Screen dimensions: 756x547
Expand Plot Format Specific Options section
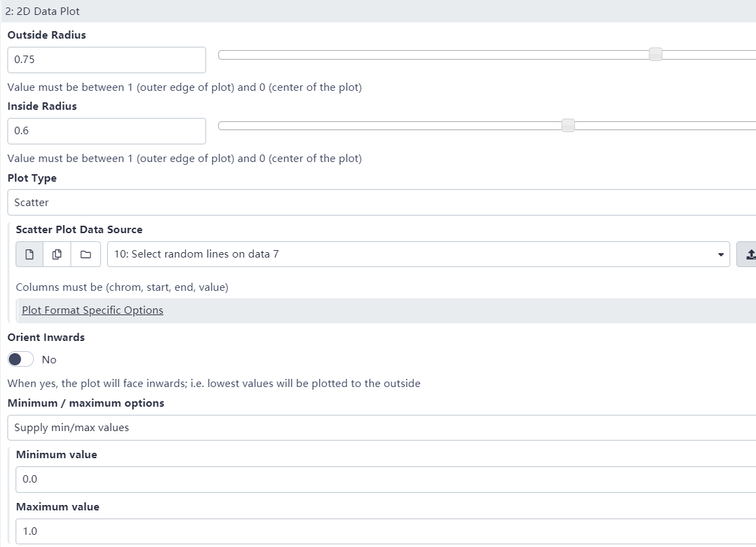[x=92, y=310]
